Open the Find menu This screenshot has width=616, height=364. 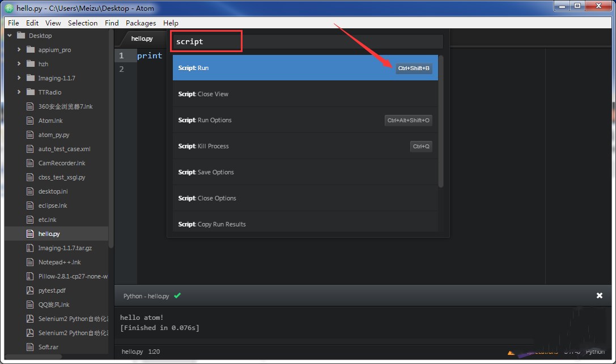(x=112, y=23)
